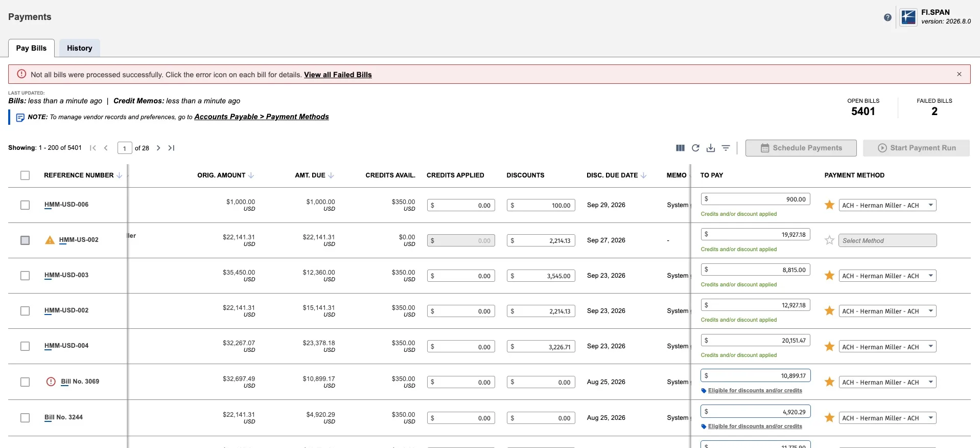Image resolution: width=980 pixels, height=448 pixels.
Task: Select the Bill No. 3069 checkbox
Action: 25,382
